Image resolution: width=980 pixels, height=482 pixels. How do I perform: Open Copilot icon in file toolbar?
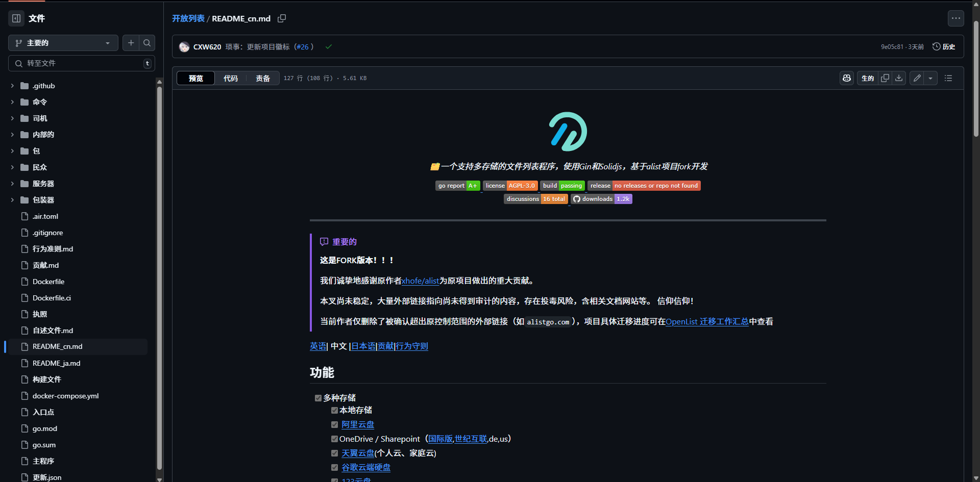click(847, 78)
